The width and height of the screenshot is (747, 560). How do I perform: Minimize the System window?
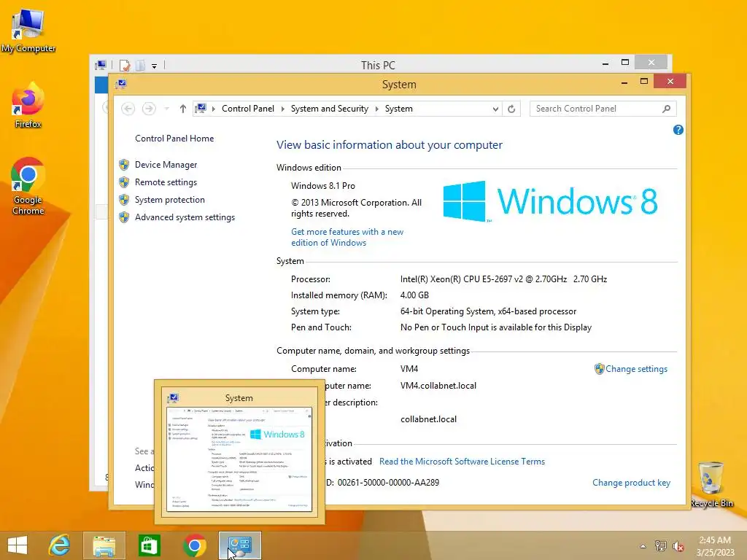tap(624, 82)
